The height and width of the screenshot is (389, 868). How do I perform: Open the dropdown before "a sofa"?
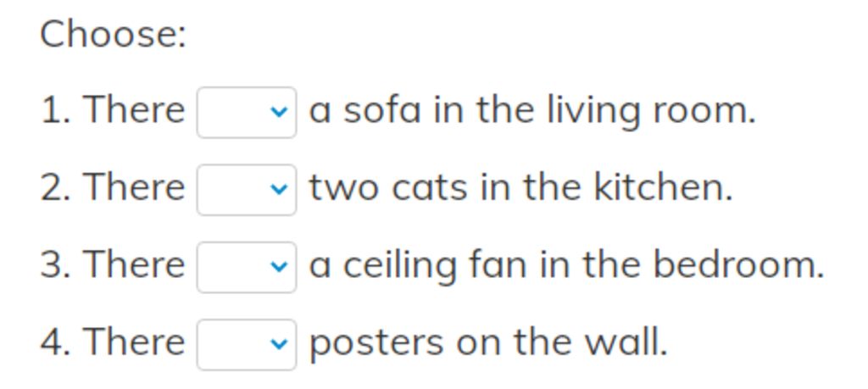pos(247,113)
